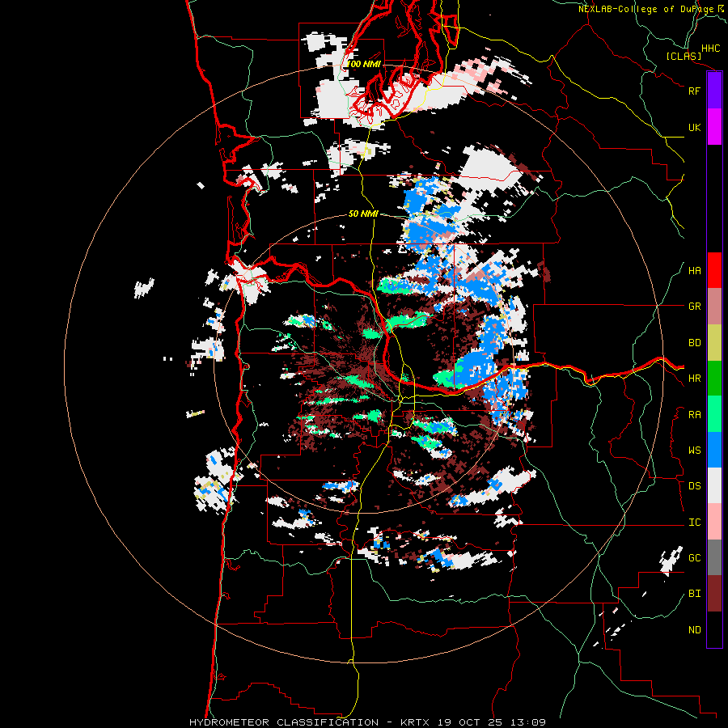Pick the dark green HR legend swatch
This screenshot has height=728, width=728.
click(x=714, y=379)
